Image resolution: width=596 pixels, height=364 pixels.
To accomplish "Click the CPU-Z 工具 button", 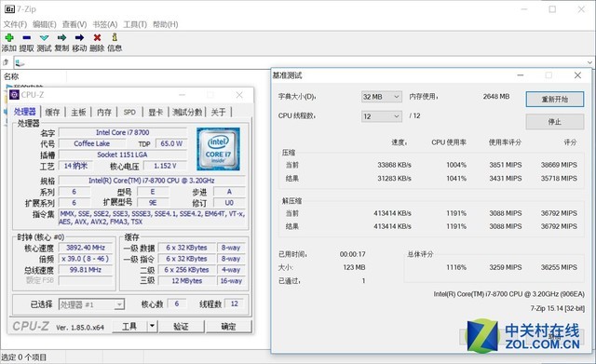I will (129, 326).
